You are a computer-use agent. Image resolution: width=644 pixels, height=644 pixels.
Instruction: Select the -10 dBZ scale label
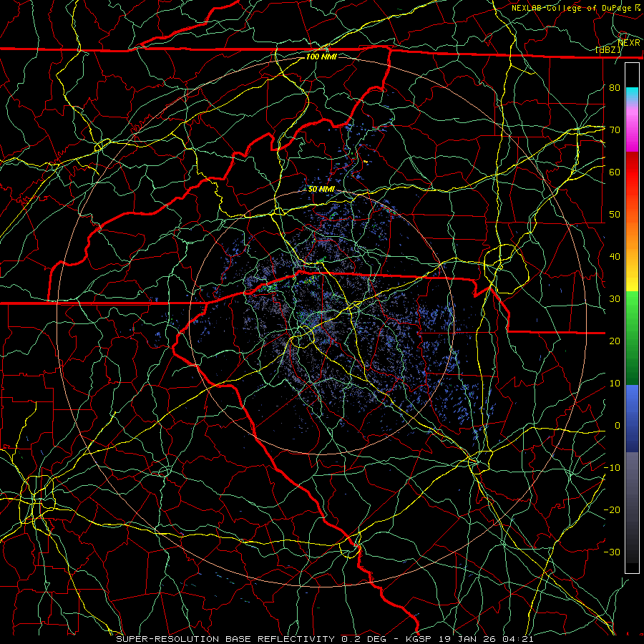coord(612,468)
